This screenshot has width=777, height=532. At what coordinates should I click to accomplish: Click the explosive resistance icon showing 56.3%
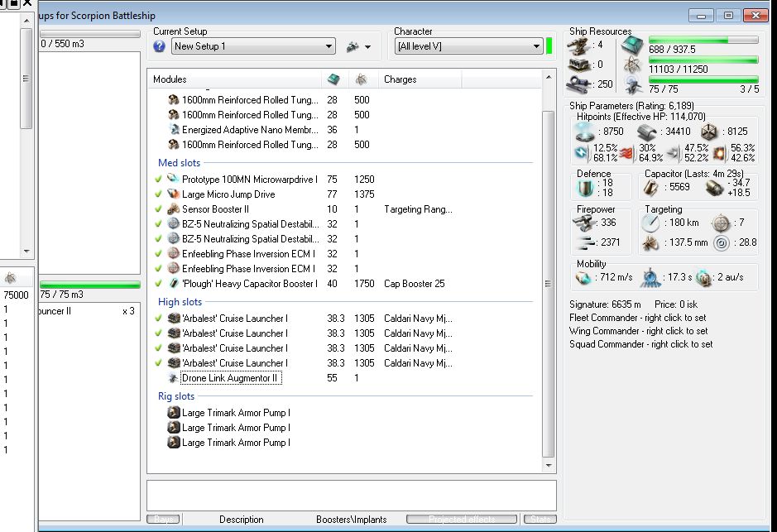(719, 153)
